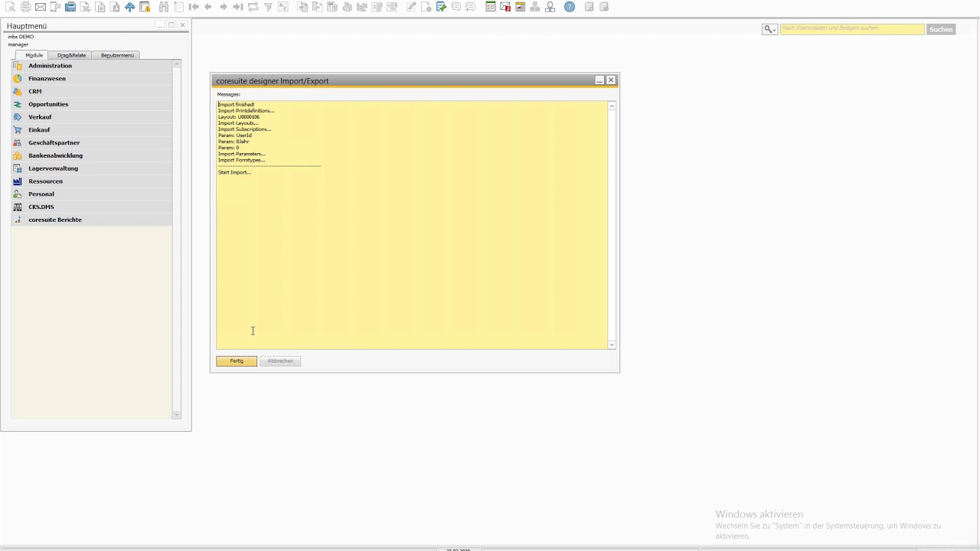Close the coresuite designer Import/Export window
Screen dimensions: 980x551
pyautogui.click(x=611, y=80)
